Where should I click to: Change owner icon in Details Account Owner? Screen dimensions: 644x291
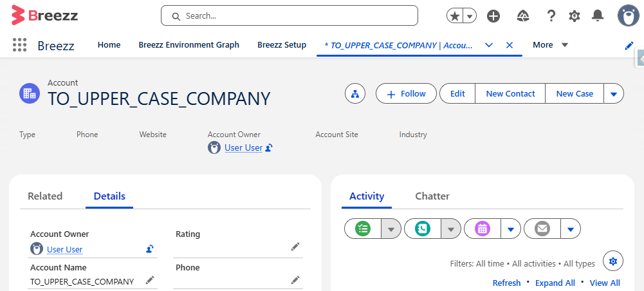coord(150,249)
